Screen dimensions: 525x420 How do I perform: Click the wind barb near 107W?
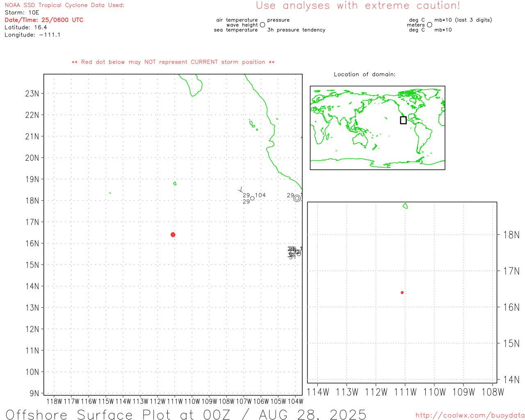[x=241, y=189]
